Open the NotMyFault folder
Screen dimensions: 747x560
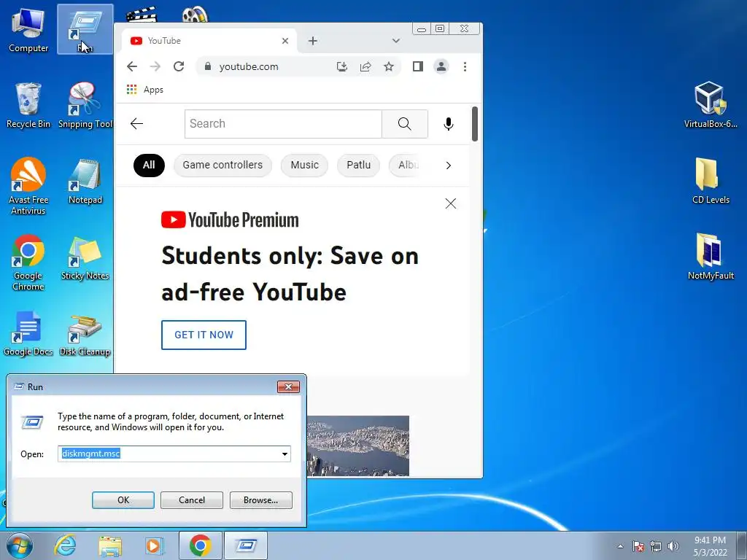coord(711,257)
